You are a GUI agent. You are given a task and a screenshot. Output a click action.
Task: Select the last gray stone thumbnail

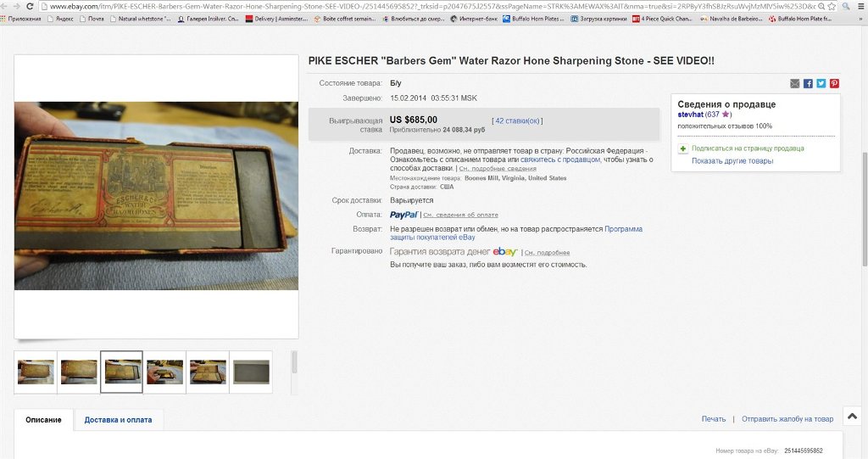(251, 372)
